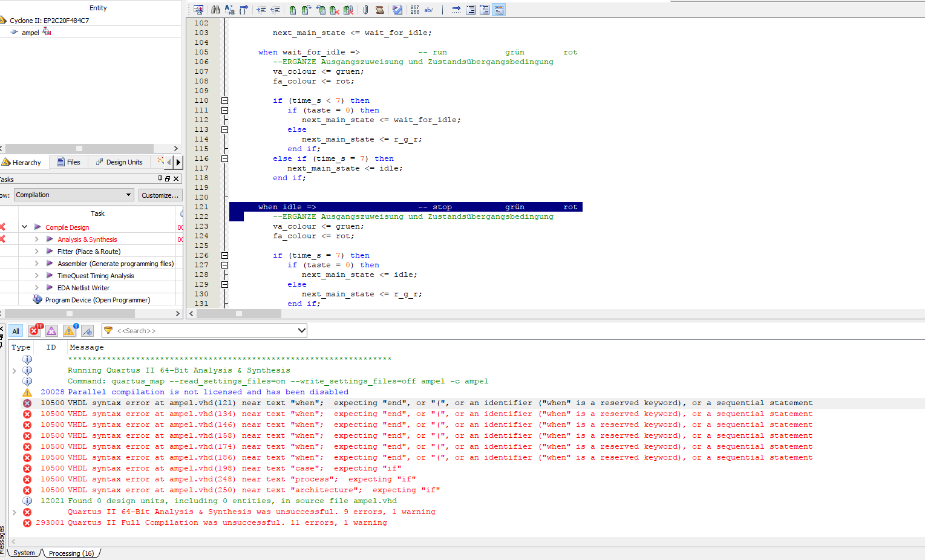Click the 267/268 line numbers icon

click(x=414, y=10)
